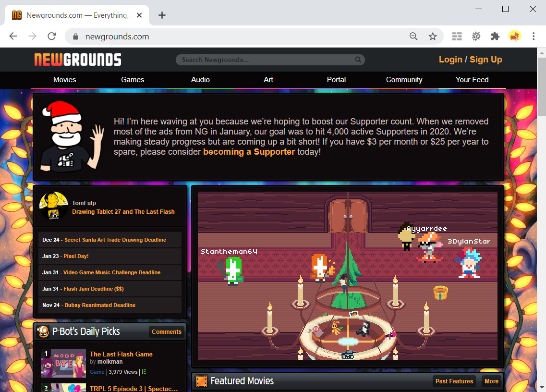
Task: Open the Portal menu
Action: coord(336,80)
